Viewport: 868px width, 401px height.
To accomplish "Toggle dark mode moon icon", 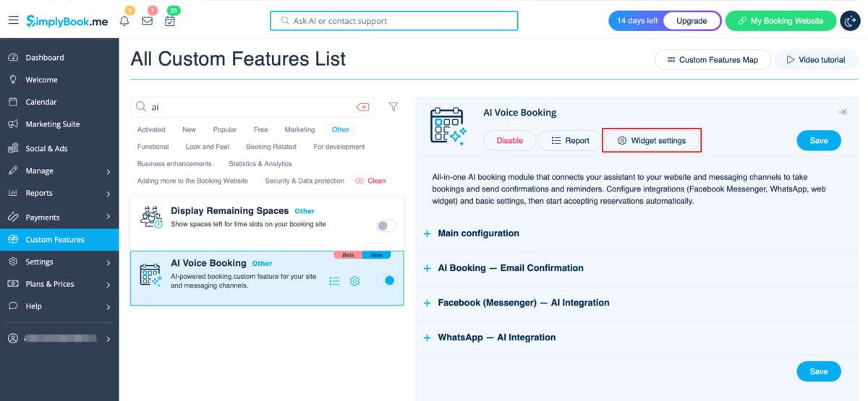I will (850, 21).
